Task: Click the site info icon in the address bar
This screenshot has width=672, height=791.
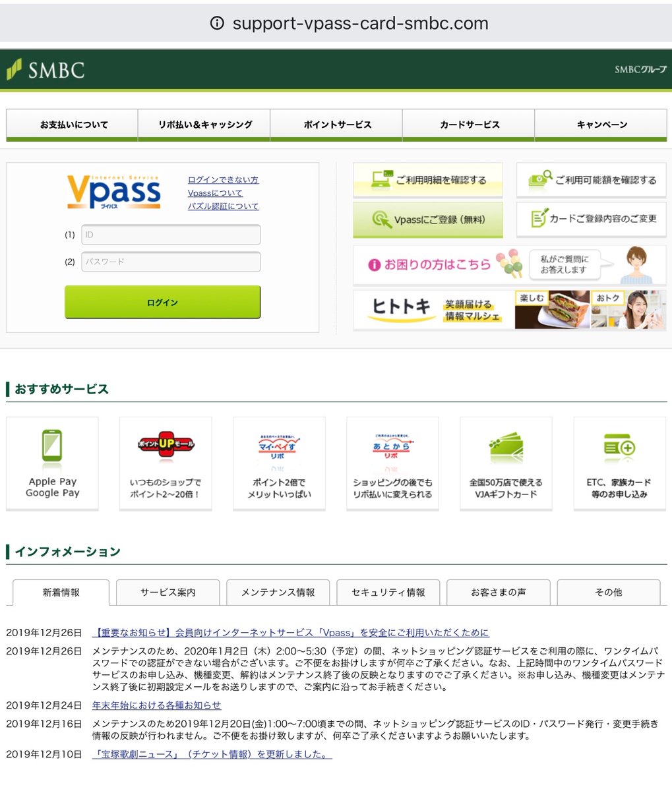Action: click(x=216, y=24)
